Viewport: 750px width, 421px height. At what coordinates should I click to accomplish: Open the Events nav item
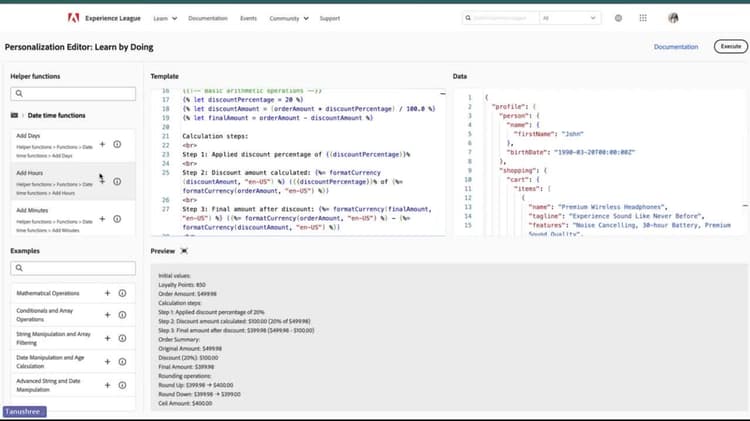pyautogui.click(x=248, y=18)
